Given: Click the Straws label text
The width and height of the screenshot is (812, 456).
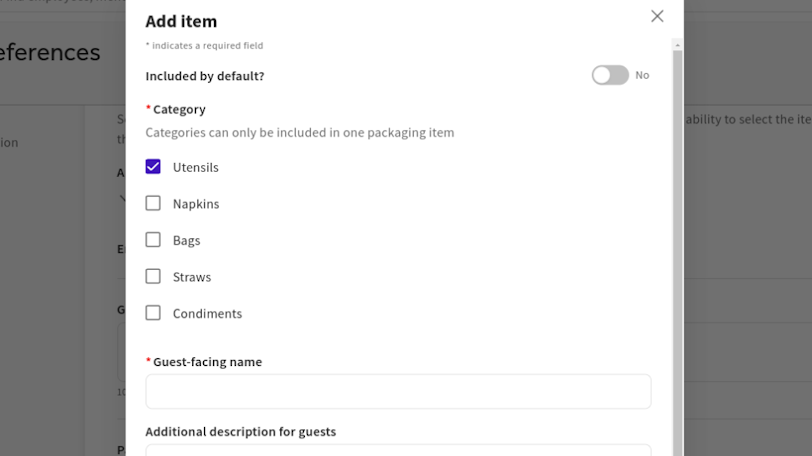Looking at the screenshot, I should 192,277.
